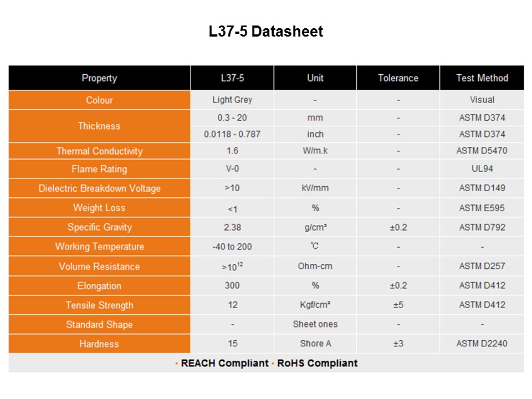Select the 'Hardness' label
This screenshot has width=532, height=399.
[99, 344]
